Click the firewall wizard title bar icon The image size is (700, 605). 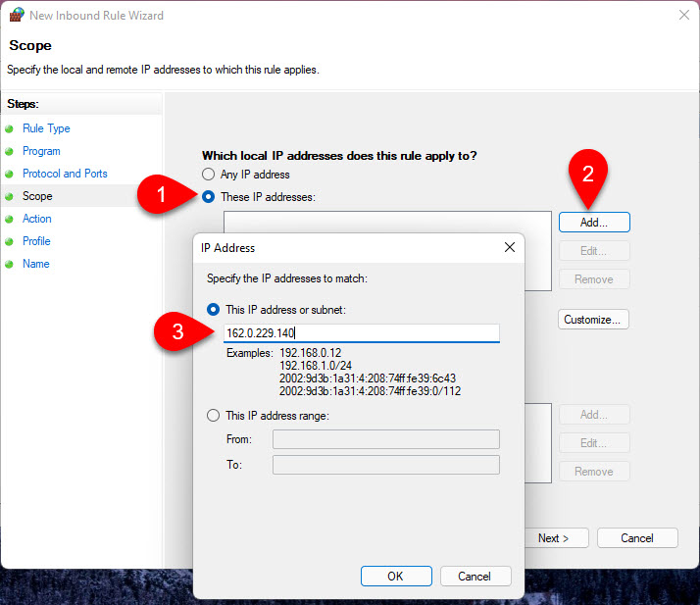point(17,15)
